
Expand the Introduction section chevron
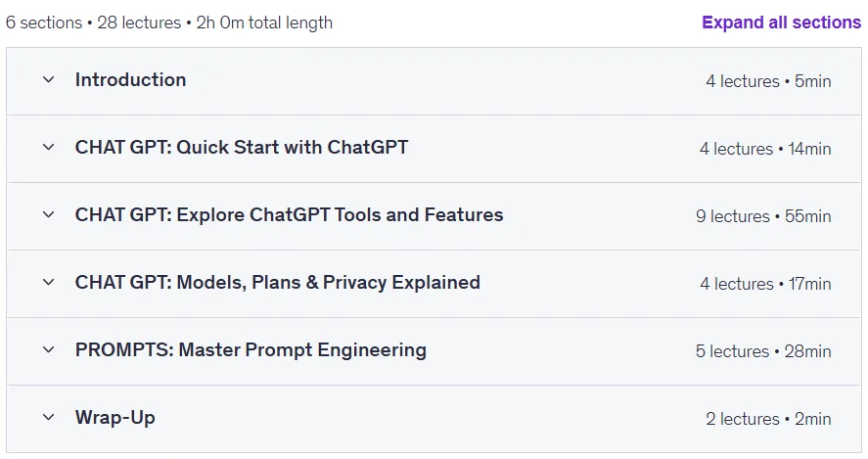click(x=49, y=79)
